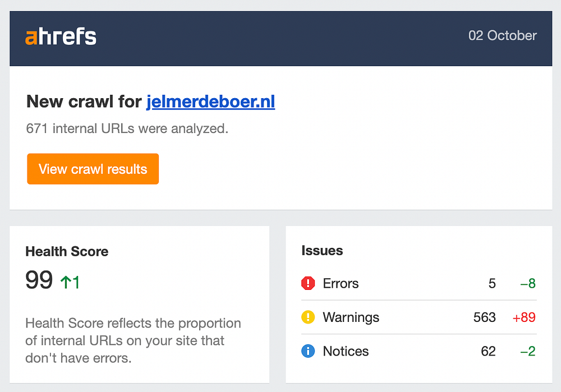This screenshot has width=561, height=392.
Task: Click the green Health Score up arrow
Action: pyautogui.click(x=65, y=282)
